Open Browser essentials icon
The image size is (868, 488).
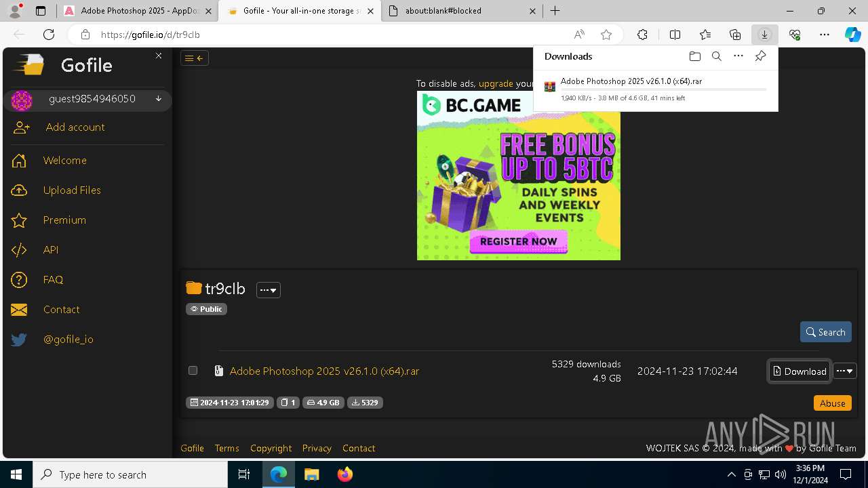click(795, 35)
